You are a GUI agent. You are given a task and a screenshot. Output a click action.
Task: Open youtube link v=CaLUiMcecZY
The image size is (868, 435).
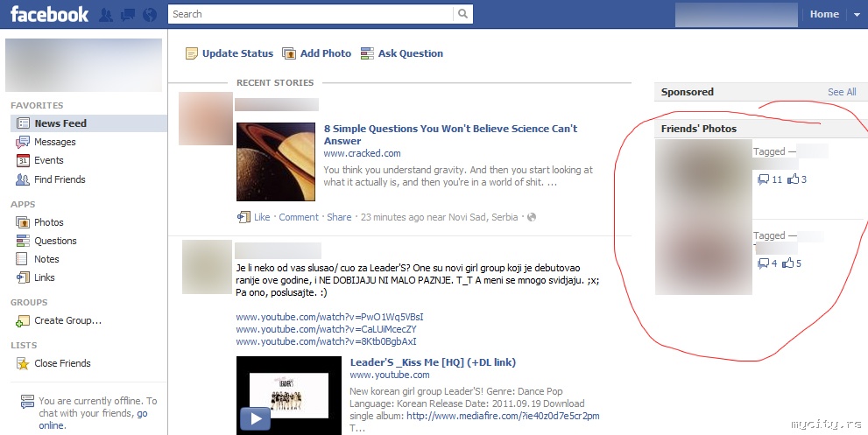326,329
